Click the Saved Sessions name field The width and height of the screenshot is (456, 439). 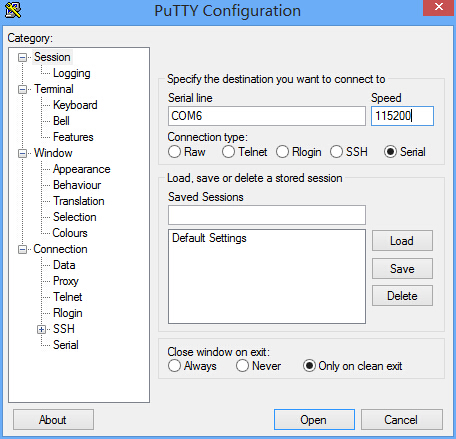(267, 215)
